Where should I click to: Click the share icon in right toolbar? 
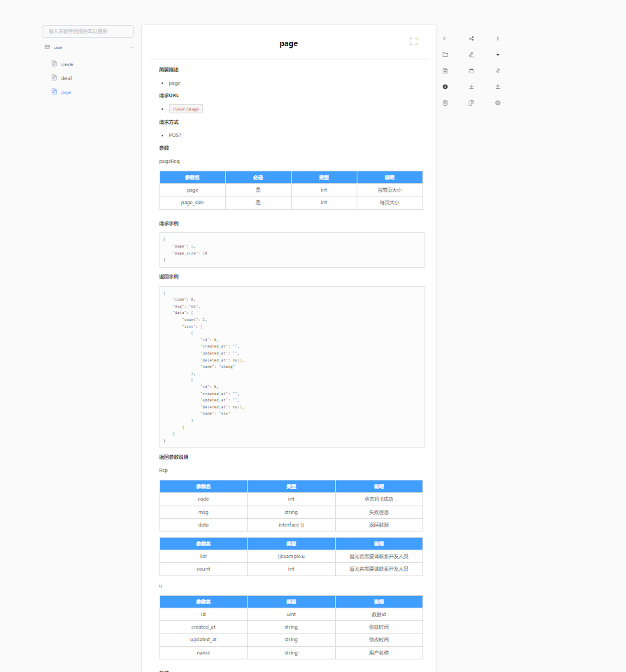pyautogui.click(x=471, y=38)
